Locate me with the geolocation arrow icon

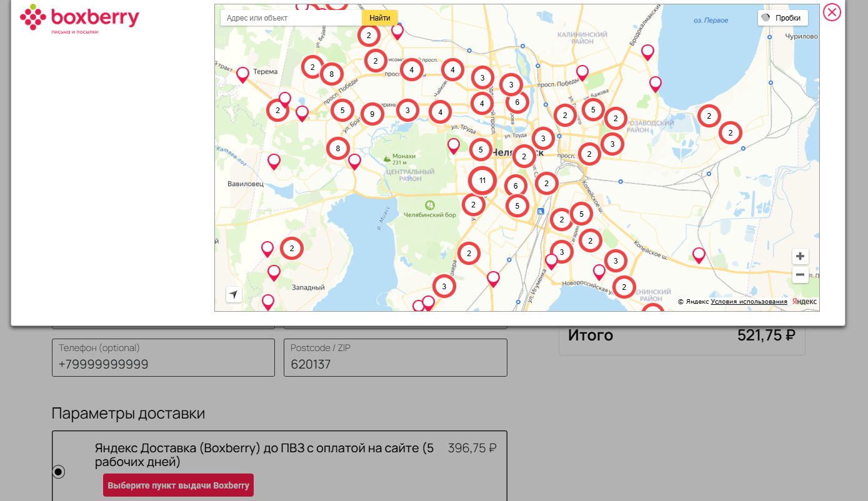pos(234,294)
